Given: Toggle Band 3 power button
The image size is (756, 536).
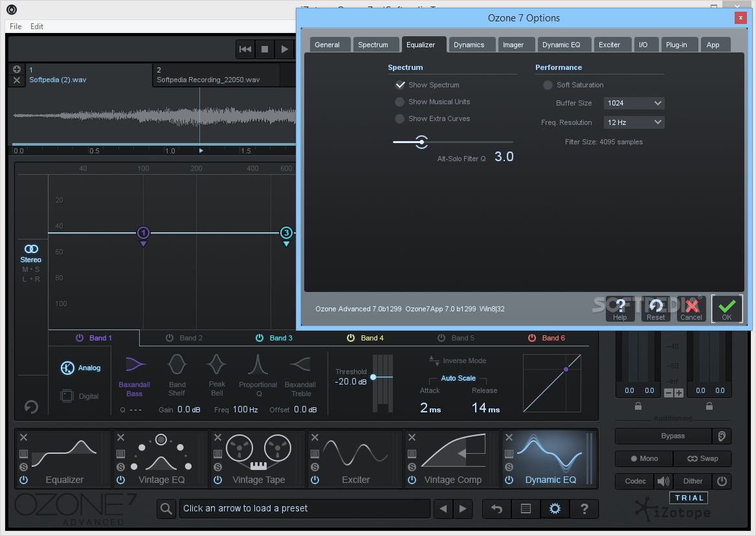Looking at the screenshot, I should tap(260, 338).
